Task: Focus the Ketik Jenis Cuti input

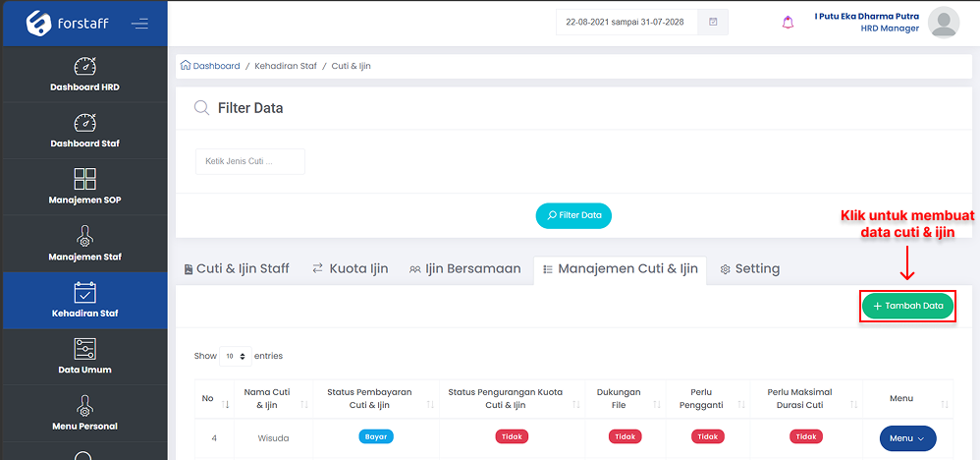Action: (250, 161)
